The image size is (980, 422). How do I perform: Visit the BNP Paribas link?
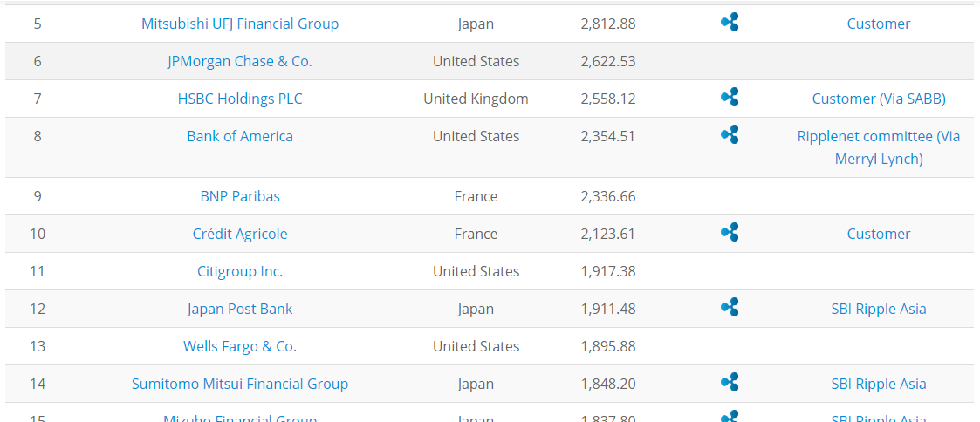click(240, 196)
